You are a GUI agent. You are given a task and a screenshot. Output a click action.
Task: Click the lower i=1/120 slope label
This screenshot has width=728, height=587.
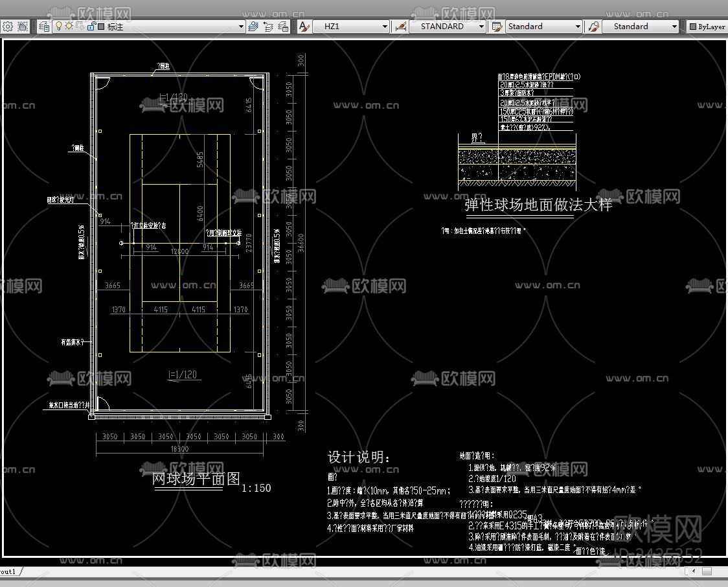click(x=183, y=374)
